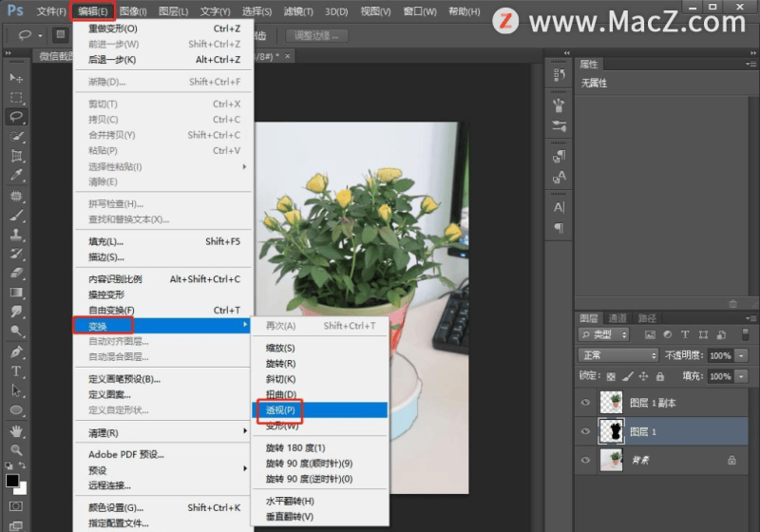Choose 透视(P) in transform submenu
This screenshot has width=760, height=532.
pos(320,409)
